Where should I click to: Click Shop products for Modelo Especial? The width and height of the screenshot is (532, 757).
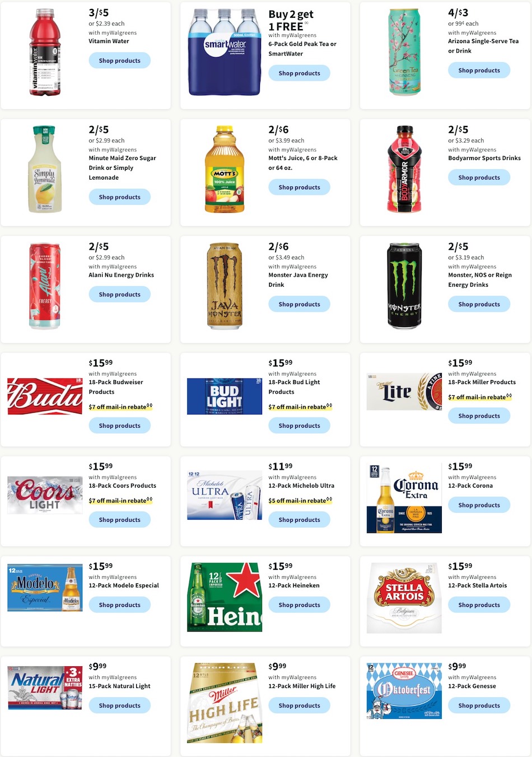(119, 605)
